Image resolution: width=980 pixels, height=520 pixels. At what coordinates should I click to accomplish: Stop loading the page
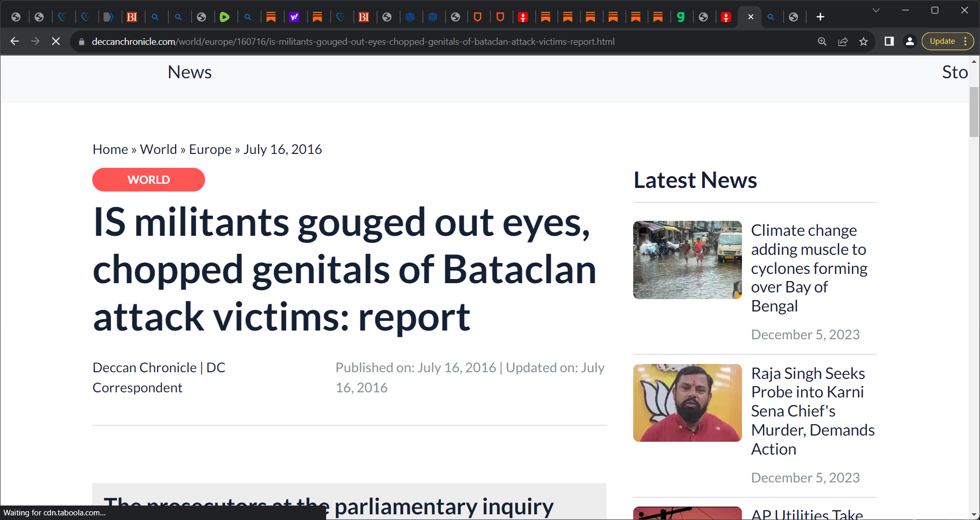[x=56, y=41]
